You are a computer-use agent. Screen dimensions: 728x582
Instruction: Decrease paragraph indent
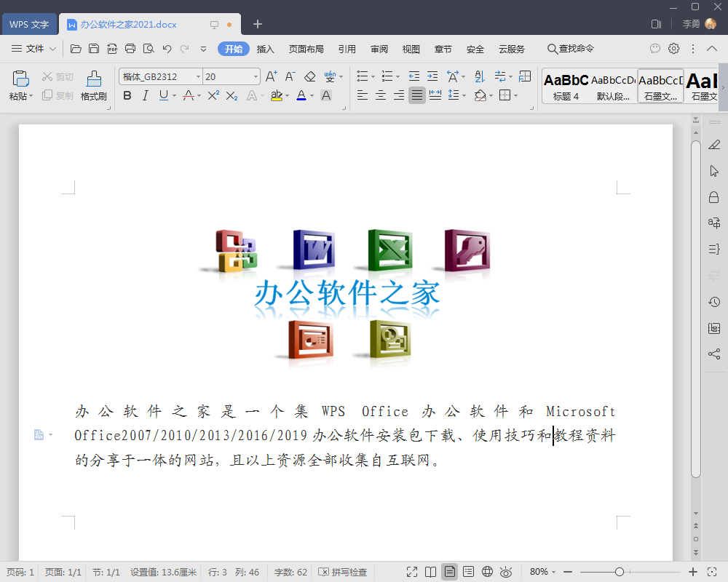point(414,76)
